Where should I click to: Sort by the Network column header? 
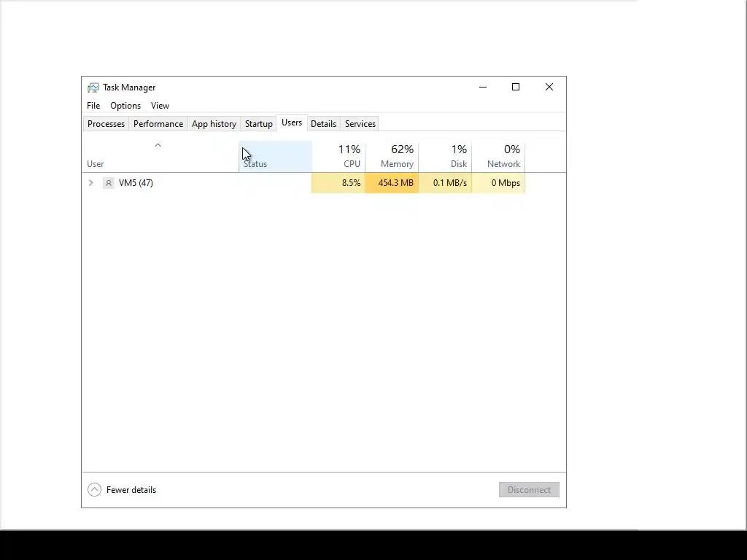(499, 157)
